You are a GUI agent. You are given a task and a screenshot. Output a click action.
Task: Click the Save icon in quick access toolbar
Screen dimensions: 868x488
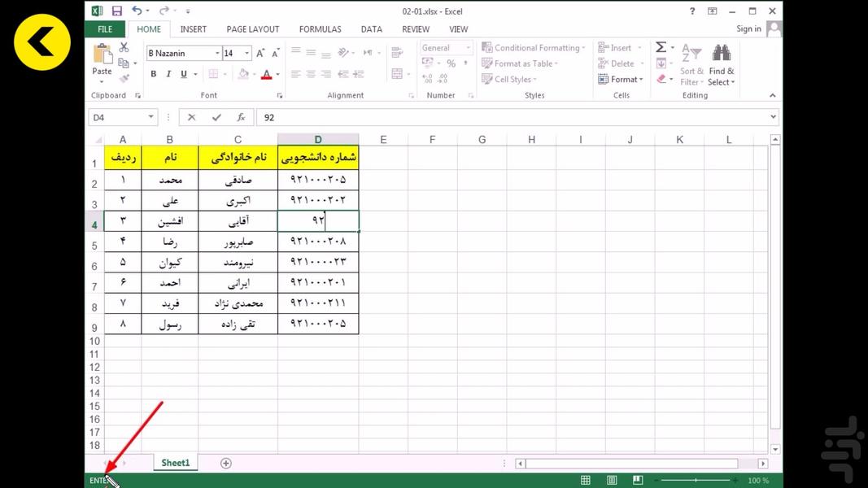(117, 11)
